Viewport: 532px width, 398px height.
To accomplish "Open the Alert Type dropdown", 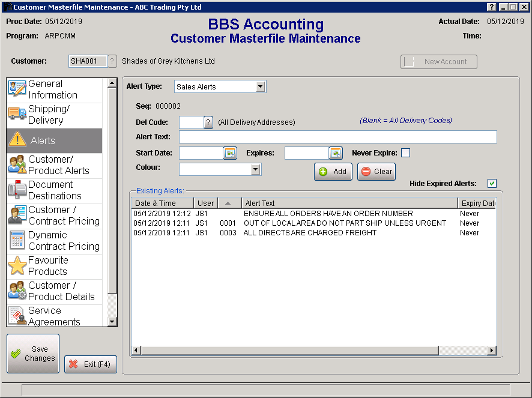I will point(261,86).
